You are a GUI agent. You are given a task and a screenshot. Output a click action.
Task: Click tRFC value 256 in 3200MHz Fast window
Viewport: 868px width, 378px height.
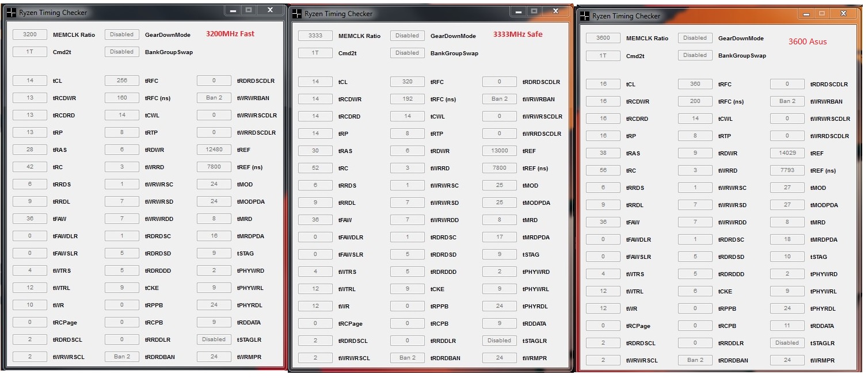coord(122,81)
